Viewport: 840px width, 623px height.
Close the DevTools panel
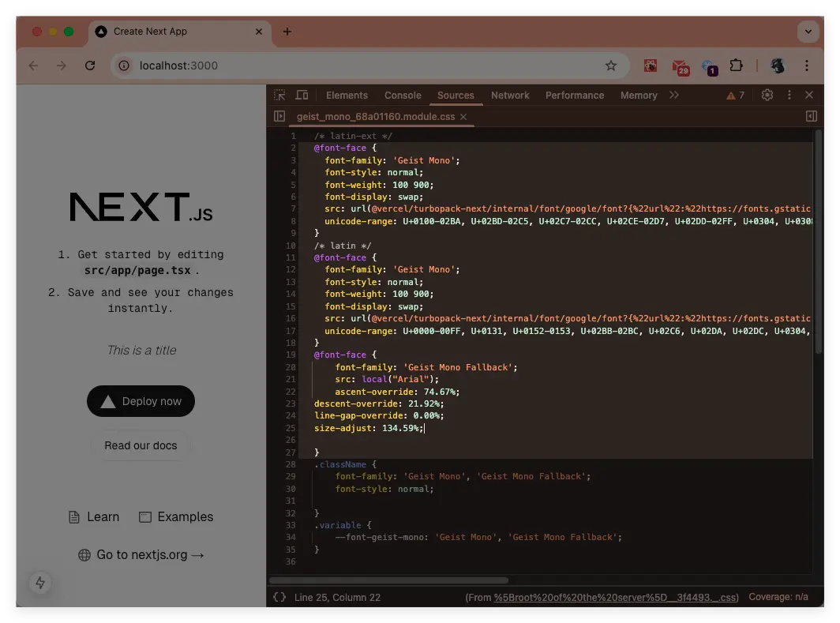point(809,95)
